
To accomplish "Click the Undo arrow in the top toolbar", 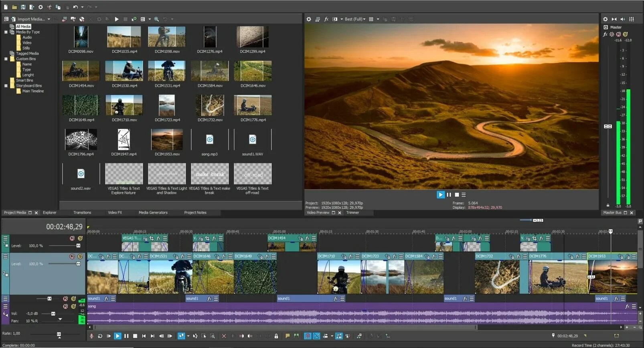I will (x=75, y=7).
